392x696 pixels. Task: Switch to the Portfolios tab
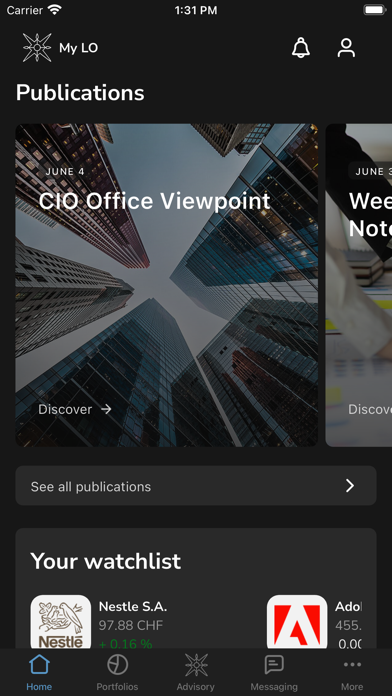pyautogui.click(x=117, y=672)
